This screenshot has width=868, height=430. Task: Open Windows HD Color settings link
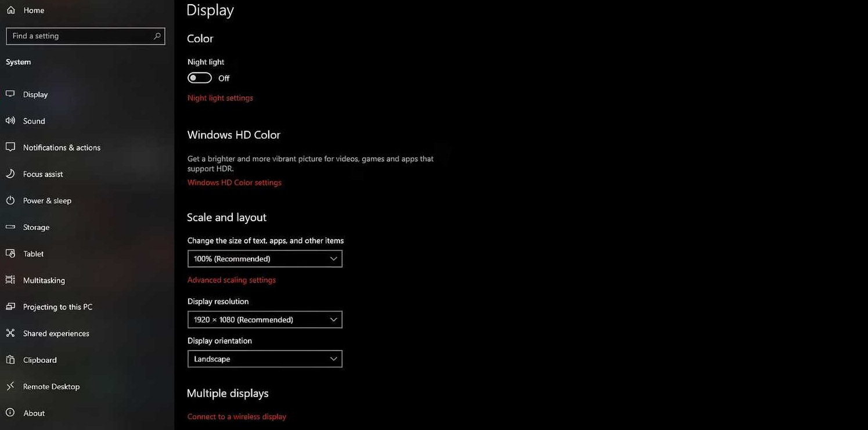coord(235,182)
